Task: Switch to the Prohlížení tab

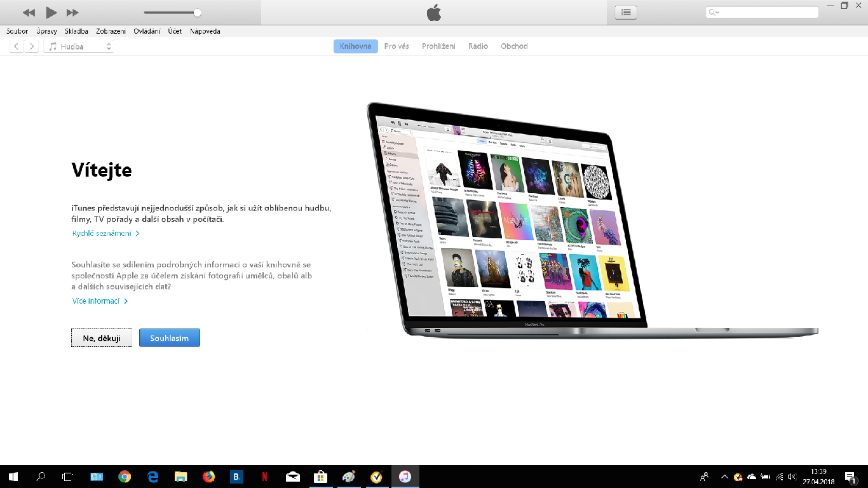Action: [438, 46]
